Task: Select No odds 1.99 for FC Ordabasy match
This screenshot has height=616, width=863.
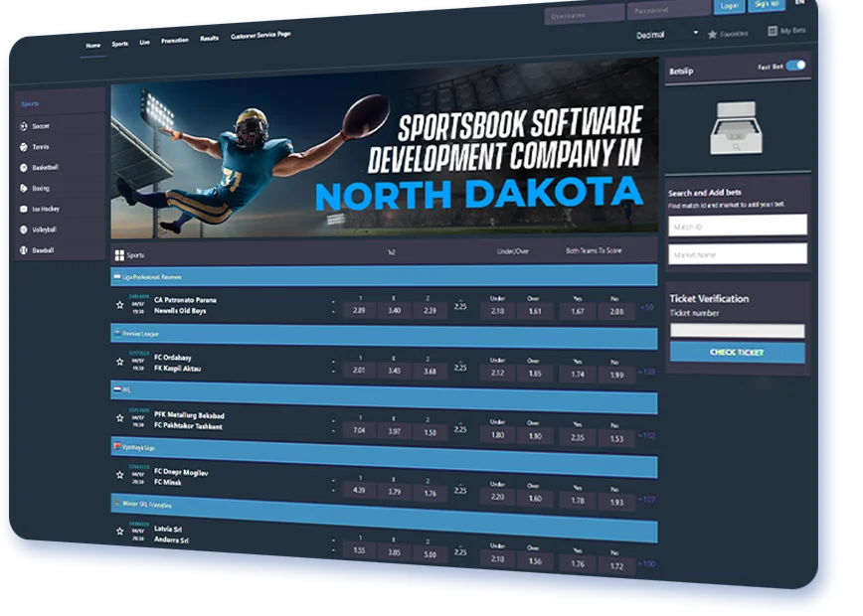Action: point(616,375)
